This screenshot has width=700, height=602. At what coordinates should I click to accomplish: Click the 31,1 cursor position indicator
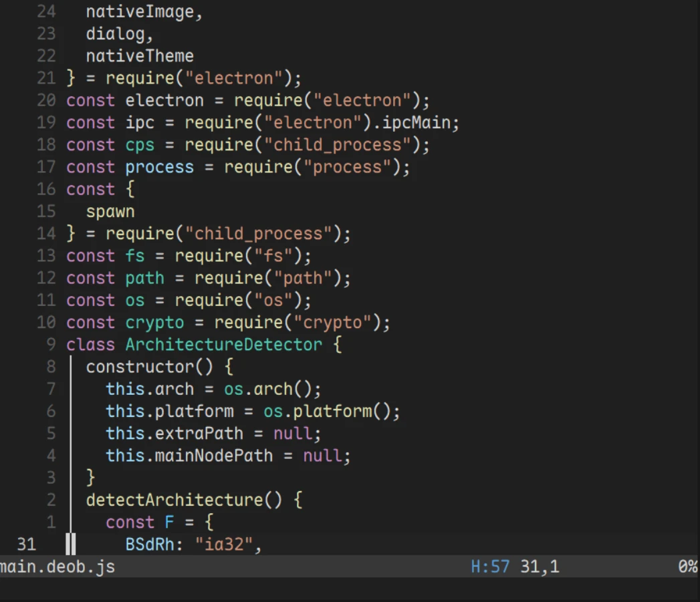tap(540, 567)
